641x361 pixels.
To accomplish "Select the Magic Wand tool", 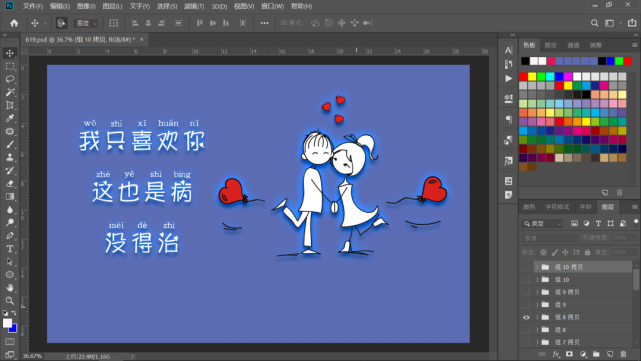I will (x=10, y=92).
